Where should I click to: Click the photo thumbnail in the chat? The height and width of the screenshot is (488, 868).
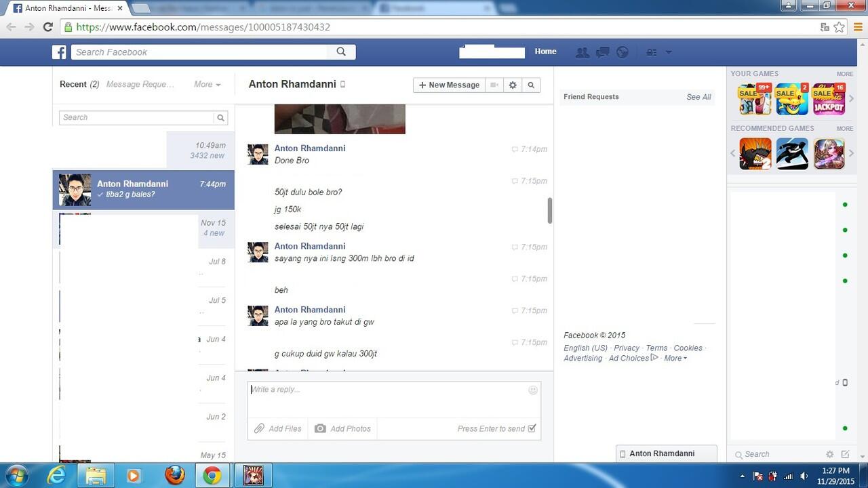click(x=340, y=119)
